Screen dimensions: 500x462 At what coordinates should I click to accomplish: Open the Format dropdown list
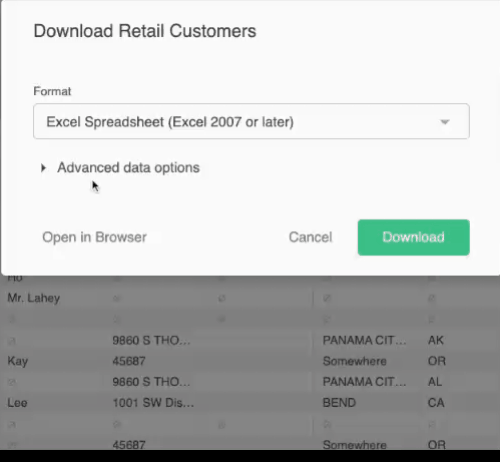[x=251, y=121]
